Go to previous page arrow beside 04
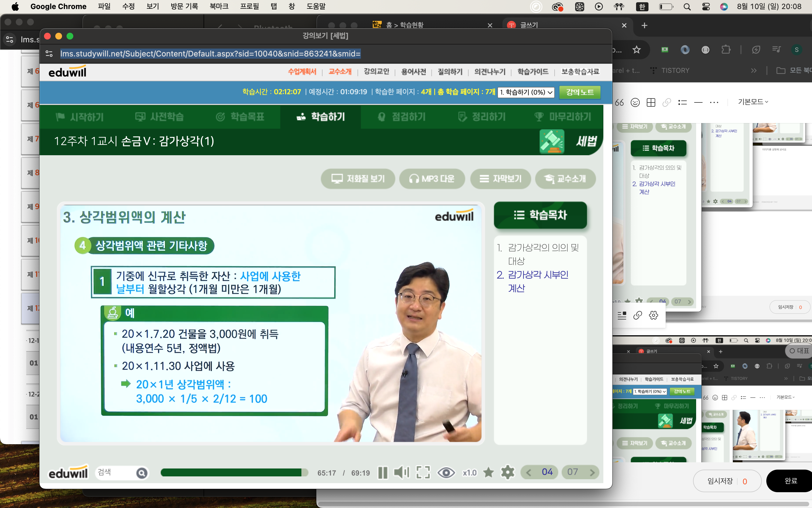812x508 pixels. pyautogui.click(x=529, y=472)
